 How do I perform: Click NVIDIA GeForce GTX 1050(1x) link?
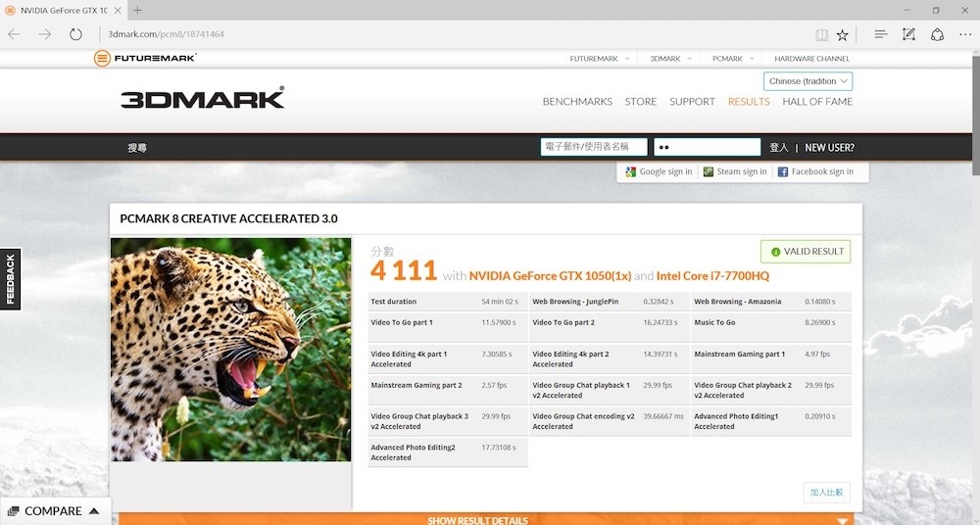click(x=550, y=275)
